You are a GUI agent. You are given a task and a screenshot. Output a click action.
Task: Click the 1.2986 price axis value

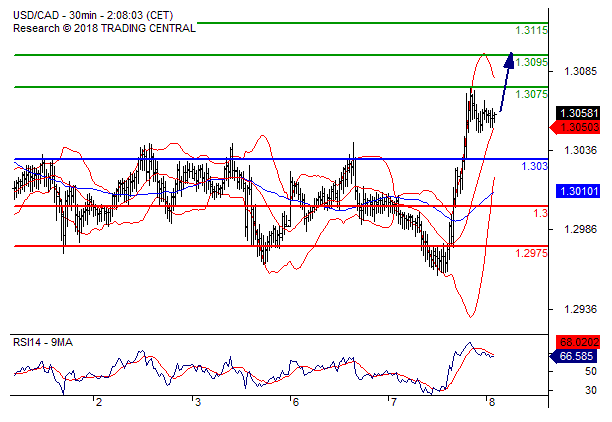580,229
